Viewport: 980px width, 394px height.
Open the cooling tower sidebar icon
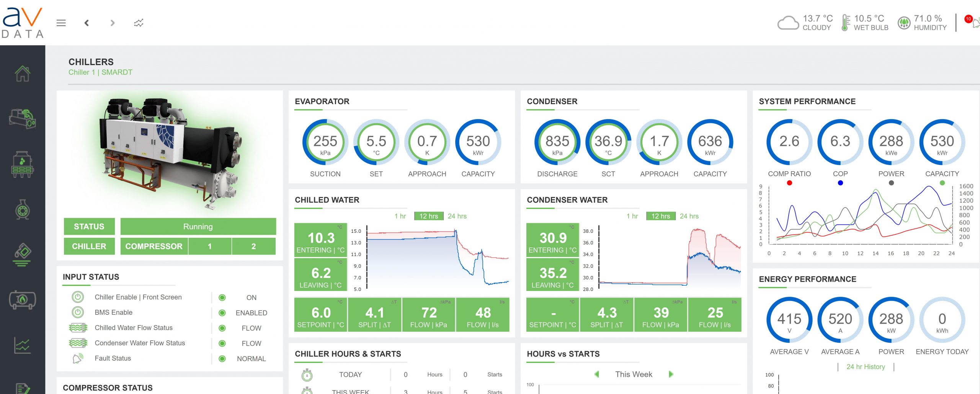(x=22, y=165)
